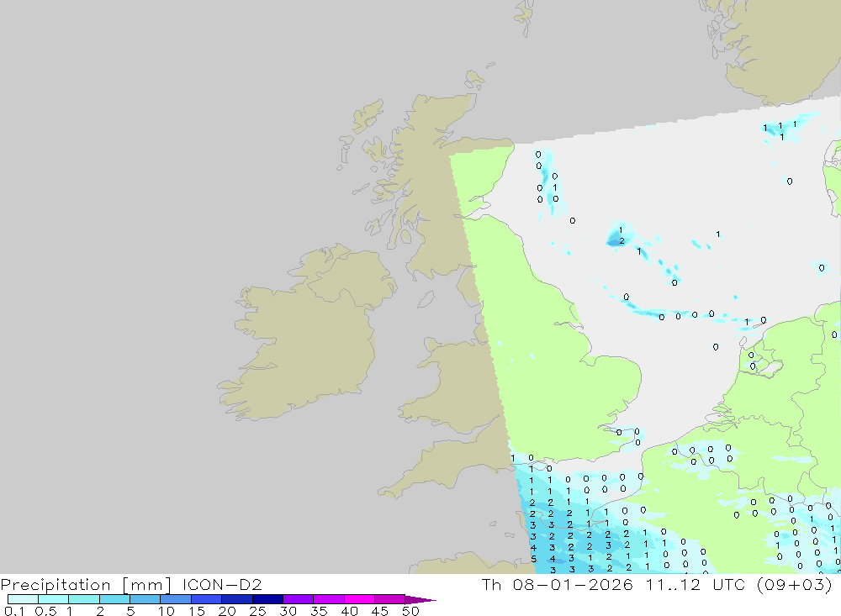The image size is (841, 616).
Task: Select the violet swatch between 35 and 40
Action: (328, 599)
